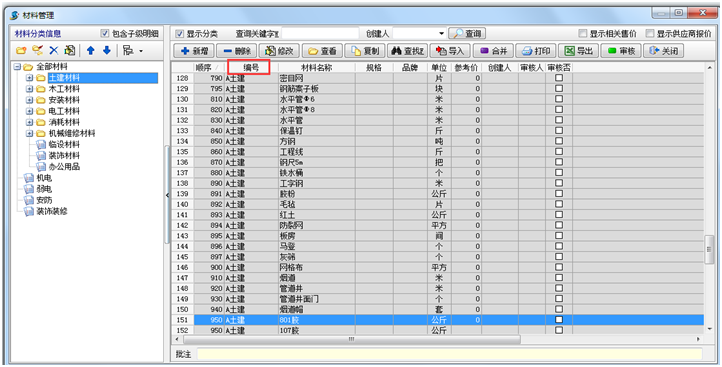
Task: Click the new category folder icon
Action: coord(21,51)
